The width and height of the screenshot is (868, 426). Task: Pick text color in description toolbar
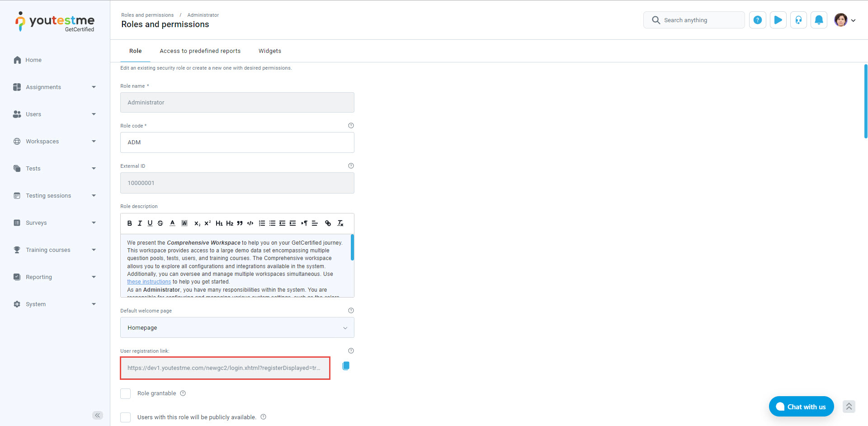click(172, 223)
